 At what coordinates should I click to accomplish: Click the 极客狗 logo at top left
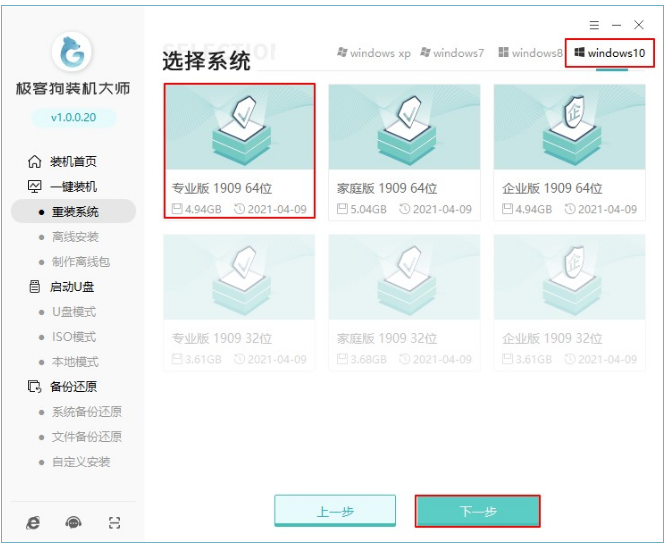click(x=72, y=53)
